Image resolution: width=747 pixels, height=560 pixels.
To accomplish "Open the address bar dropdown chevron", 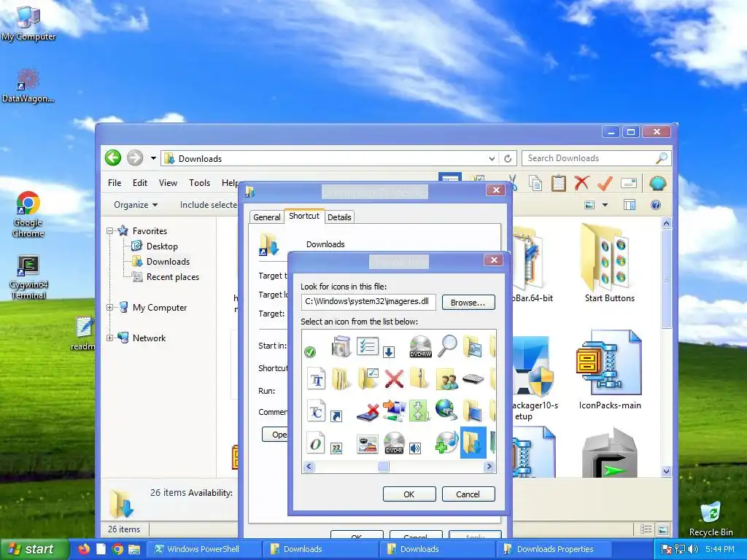I will (x=492, y=158).
